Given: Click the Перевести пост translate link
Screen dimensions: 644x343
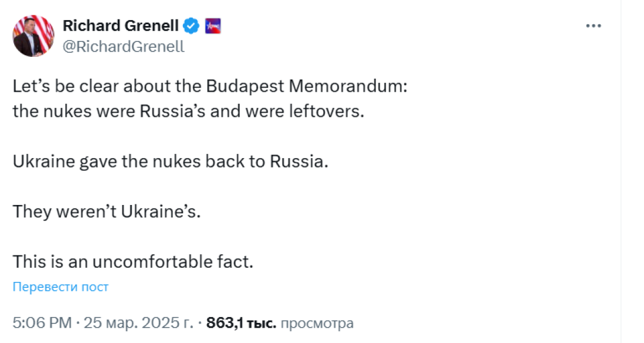Looking at the screenshot, I should 60,287.
